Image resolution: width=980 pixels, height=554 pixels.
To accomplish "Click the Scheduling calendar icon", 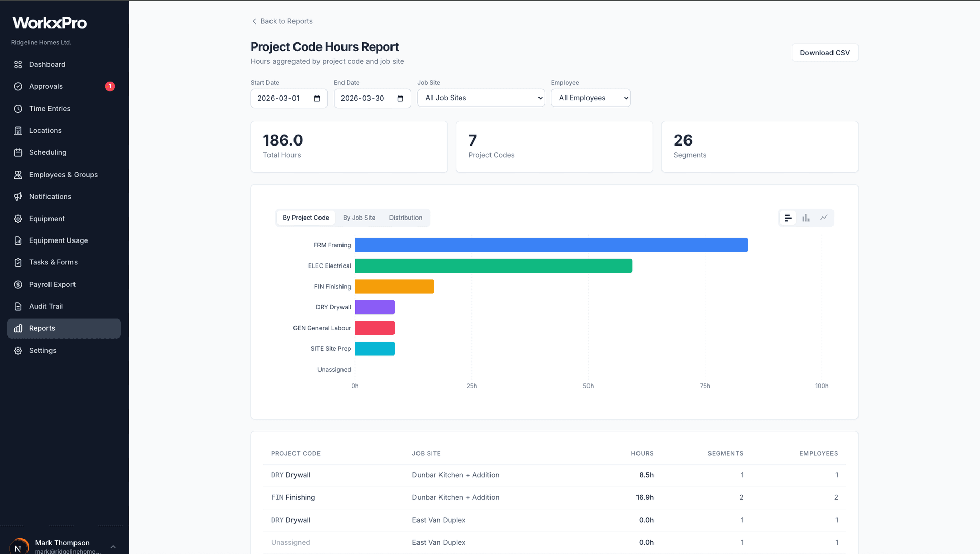I will tap(18, 152).
